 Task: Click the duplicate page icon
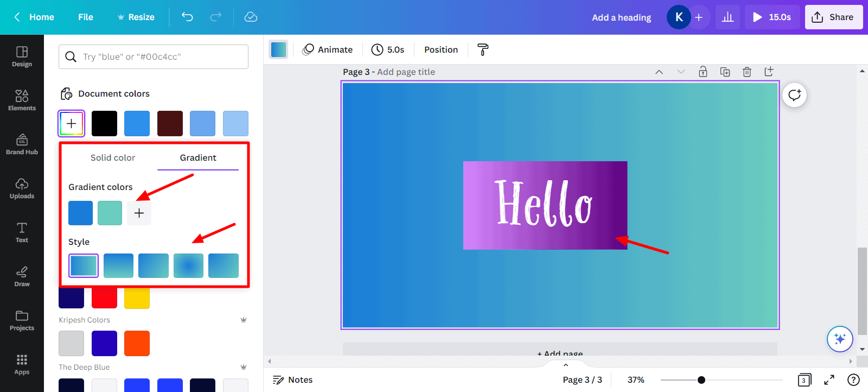(x=725, y=72)
